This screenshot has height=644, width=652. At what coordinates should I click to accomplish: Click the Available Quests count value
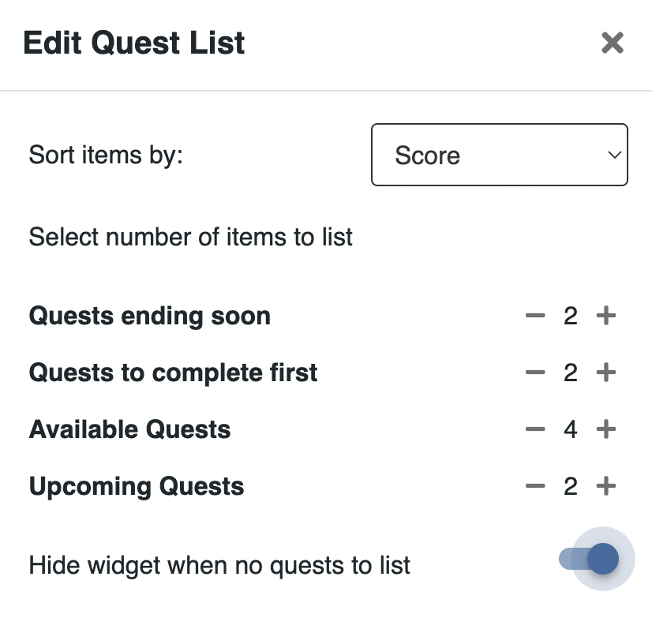tap(571, 430)
